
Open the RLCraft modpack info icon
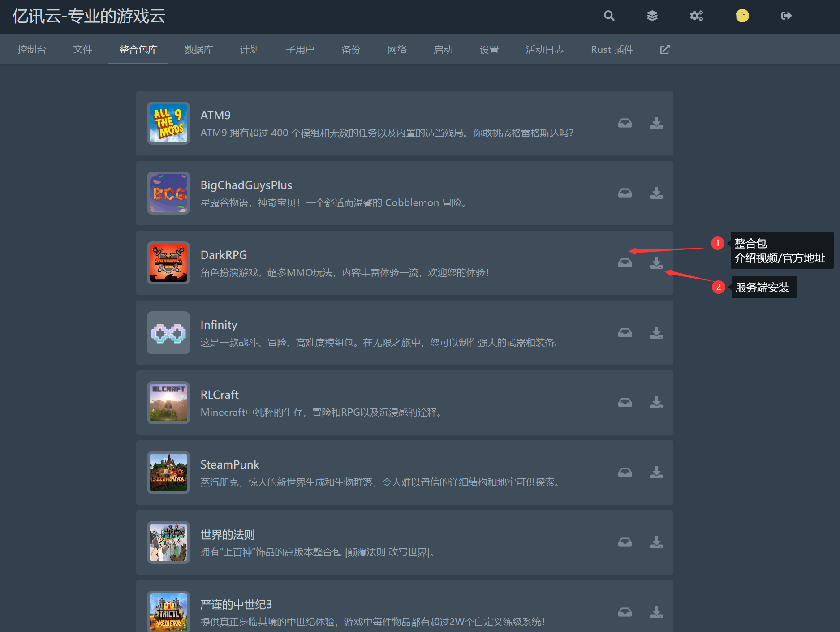coord(625,403)
